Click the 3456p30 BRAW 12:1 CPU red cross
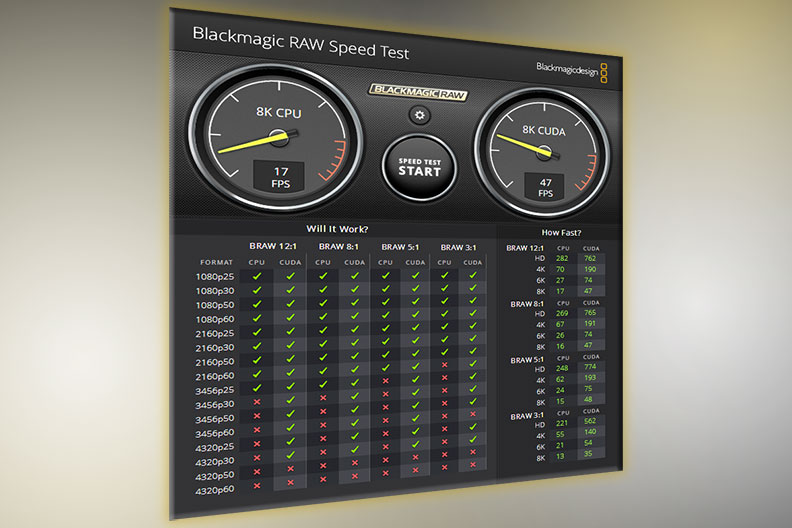The image size is (792, 528). tap(257, 402)
